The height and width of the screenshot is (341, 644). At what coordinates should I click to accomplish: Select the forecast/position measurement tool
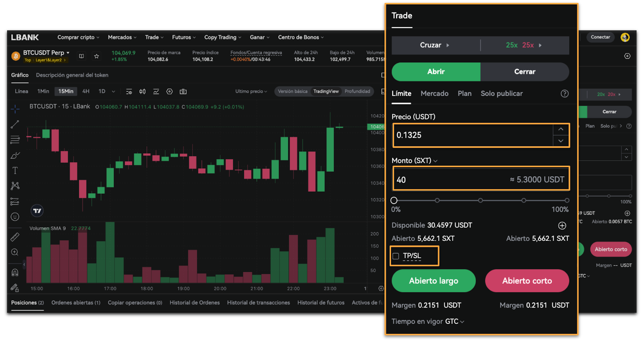point(15,201)
